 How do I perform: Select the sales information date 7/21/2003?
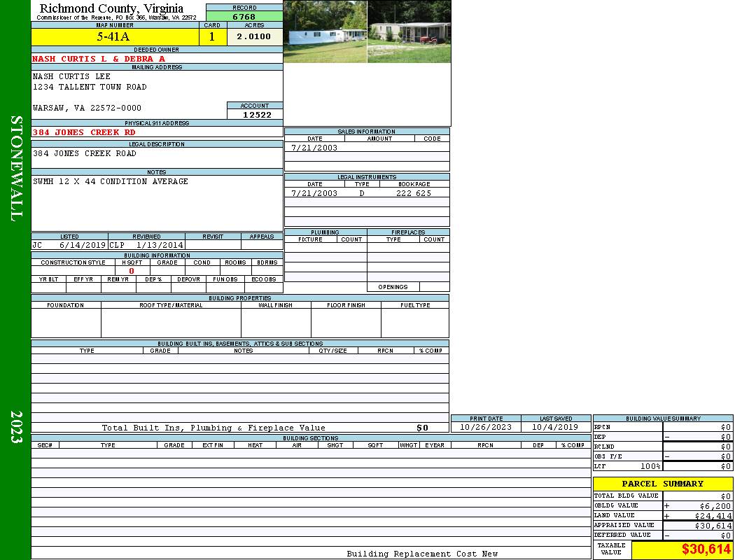pos(314,148)
